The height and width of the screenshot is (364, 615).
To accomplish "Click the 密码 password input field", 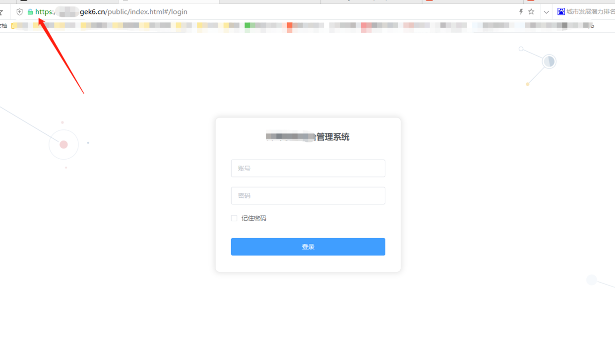I will click(x=308, y=195).
